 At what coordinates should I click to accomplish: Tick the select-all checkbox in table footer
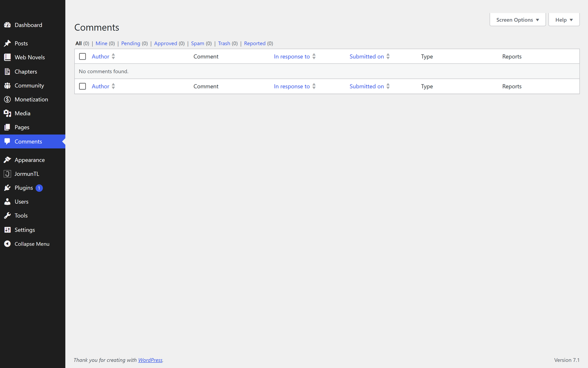point(82,86)
